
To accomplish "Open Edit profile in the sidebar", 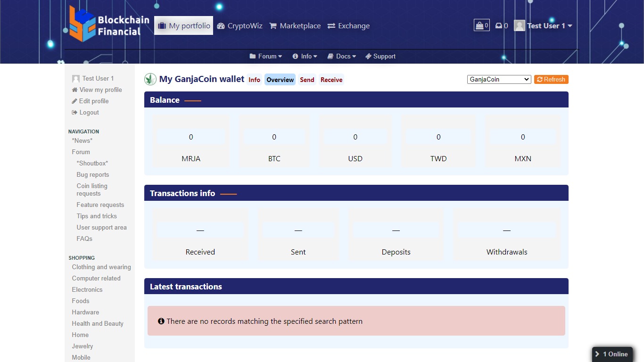I will pos(93,101).
